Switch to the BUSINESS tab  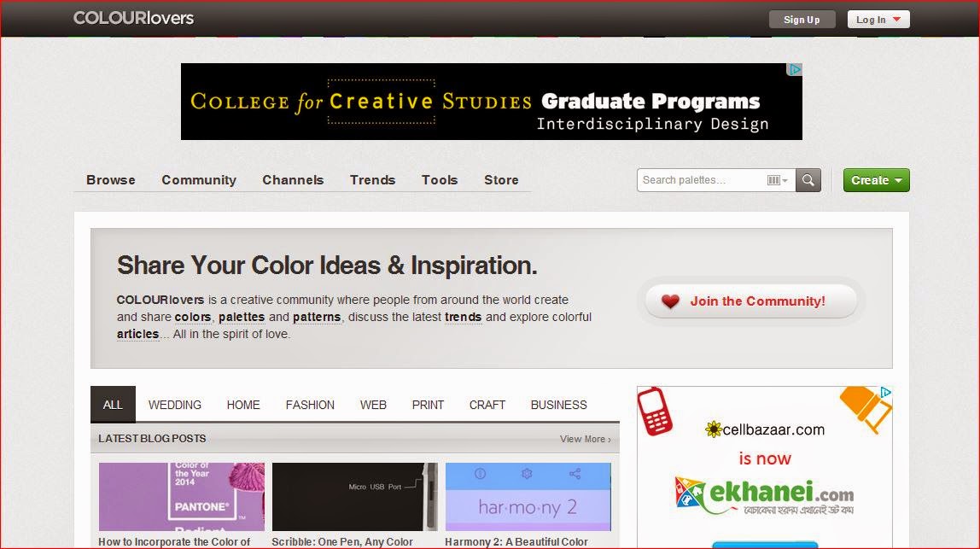559,405
